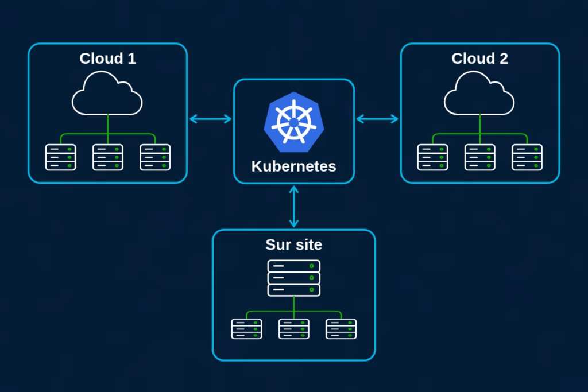Click the "Cloud 2" title text
Viewport: 588px width, 392px height.
479,59
